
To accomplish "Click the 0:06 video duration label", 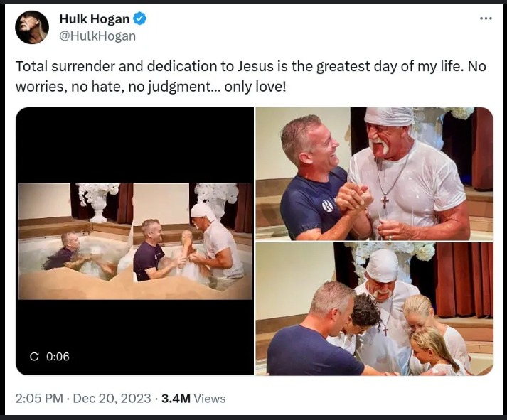I will (58, 356).
